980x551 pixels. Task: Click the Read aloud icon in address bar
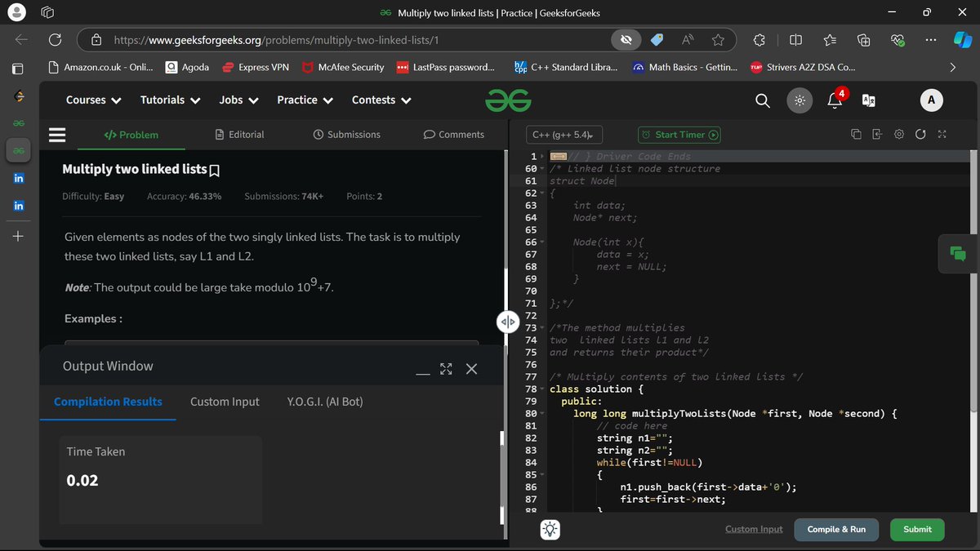pyautogui.click(x=688, y=39)
